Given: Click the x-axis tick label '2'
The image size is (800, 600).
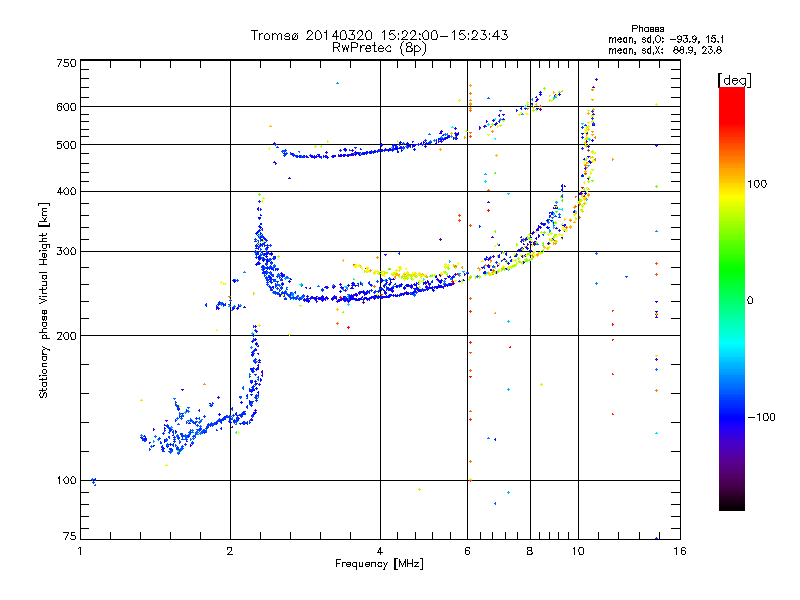Looking at the screenshot, I should point(230,551).
